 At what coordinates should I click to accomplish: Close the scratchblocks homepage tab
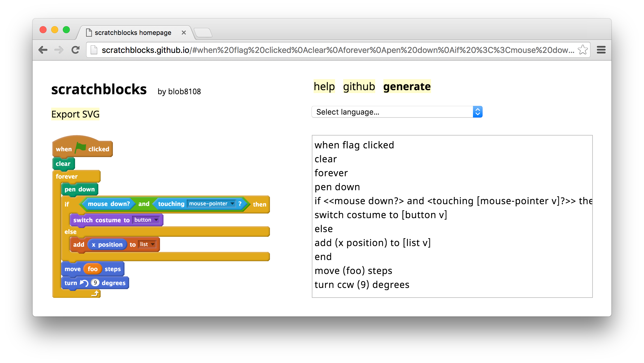click(x=184, y=33)
